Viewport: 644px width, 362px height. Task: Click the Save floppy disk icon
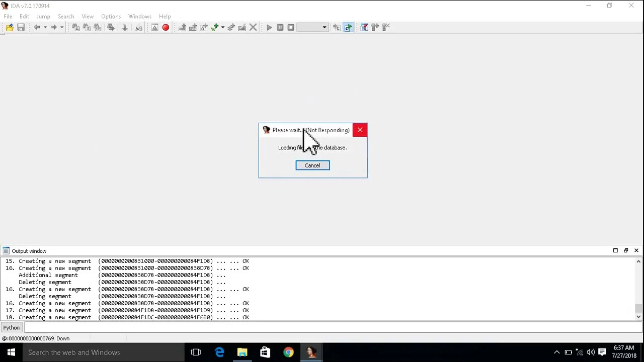[x=21, y=28]
